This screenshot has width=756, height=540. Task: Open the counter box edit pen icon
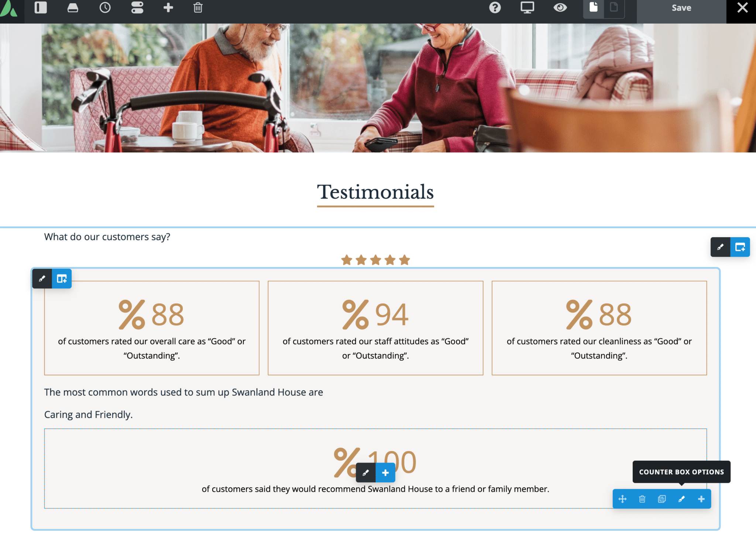pyautogui.click(x=681, y=499)
